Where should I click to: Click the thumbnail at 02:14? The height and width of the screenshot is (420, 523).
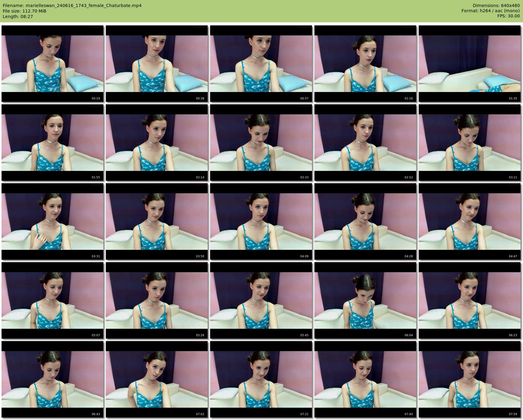[x=157, y=143]
